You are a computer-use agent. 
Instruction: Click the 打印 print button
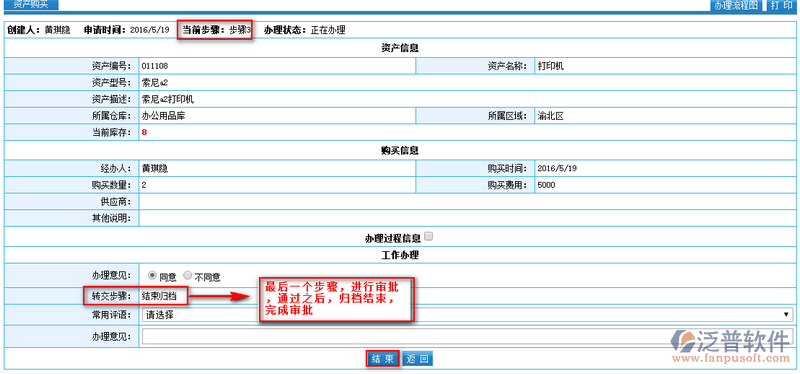[x=781, y=6]
